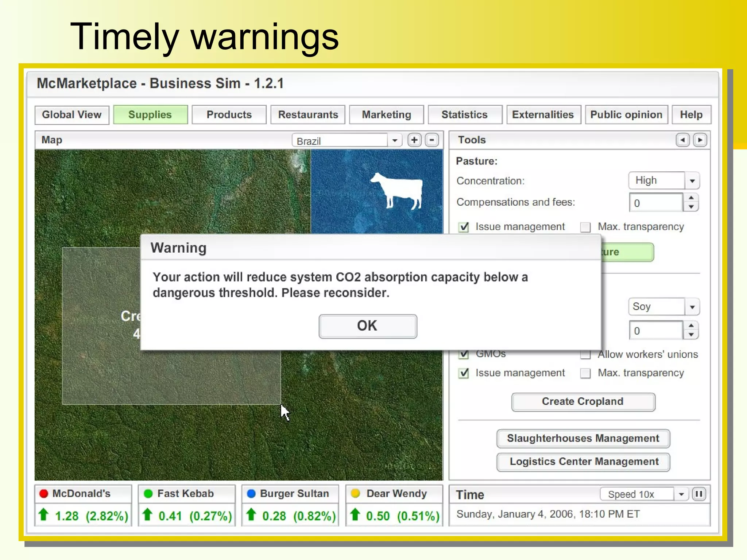
Task: Zoom out the map with minus button
Action: pos(432,140)
